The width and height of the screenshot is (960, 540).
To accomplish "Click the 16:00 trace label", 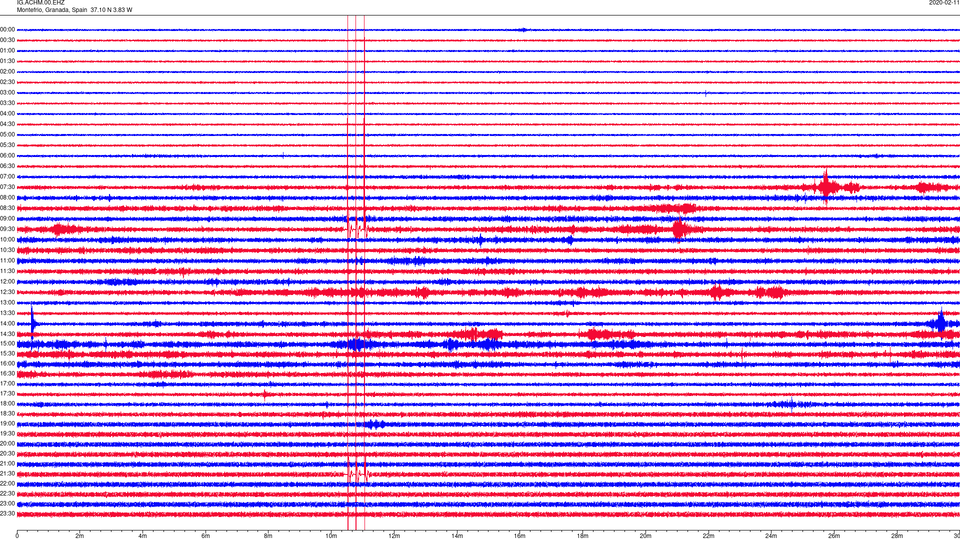I will click(x=8, y=364).
